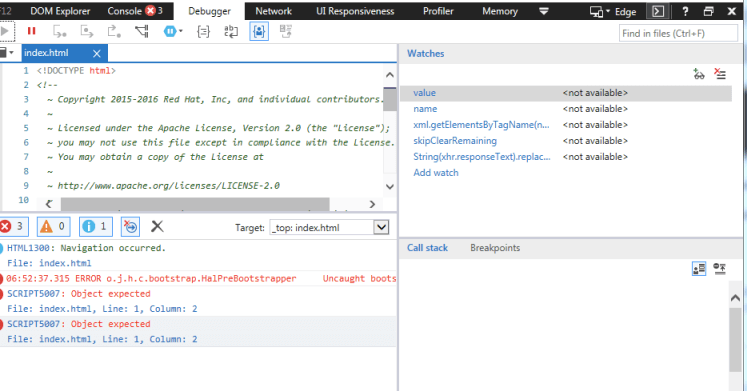
Task: Toggle the console panel icon in the header
Action: pos(658,11)
